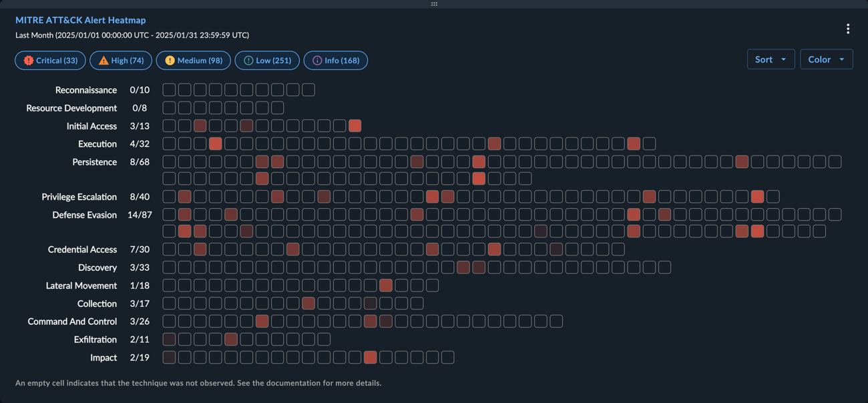This screenshot has width=868, height=403.
Task: Toggle the Info (168) severity filter
Action: [x=336, y=60]
